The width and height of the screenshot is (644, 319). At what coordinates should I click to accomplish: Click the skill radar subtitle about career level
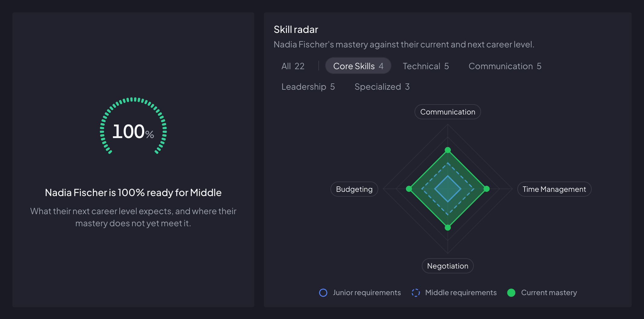tap(404, 44)
